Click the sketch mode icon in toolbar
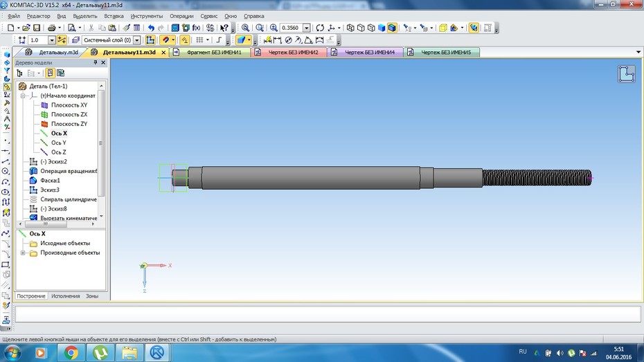Viewport: 644px width, 362px height. pos(150,40)
